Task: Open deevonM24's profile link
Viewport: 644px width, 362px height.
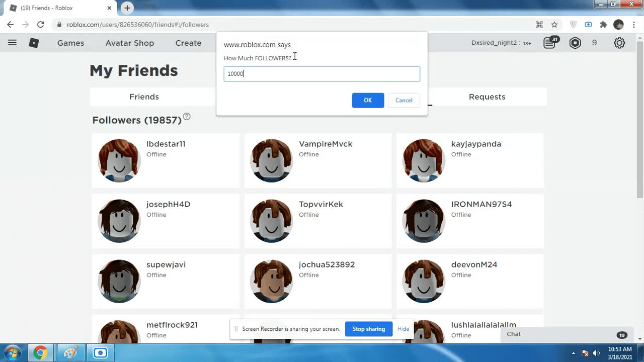Action: (x=474, y=264)
